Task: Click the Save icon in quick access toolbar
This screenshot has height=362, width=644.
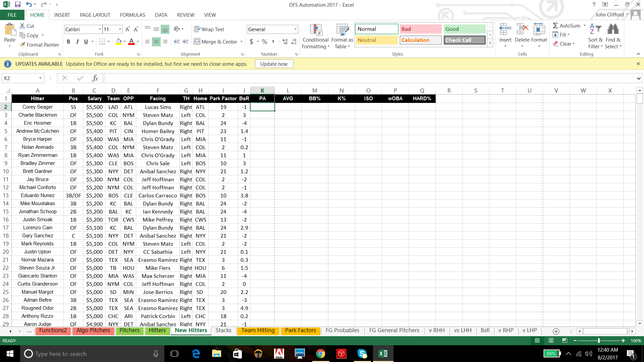Action: point(18,5)
